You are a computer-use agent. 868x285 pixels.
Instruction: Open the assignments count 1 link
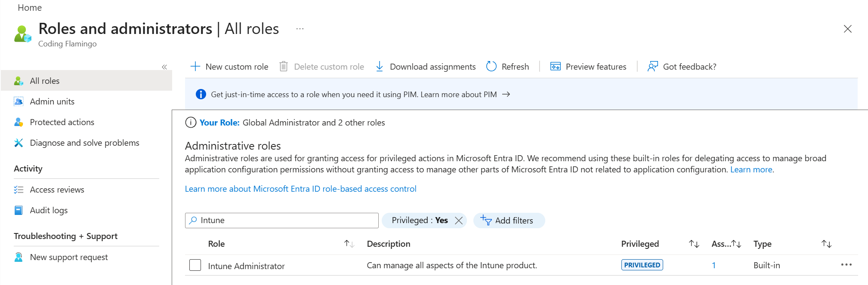click(x=714, y=265)
